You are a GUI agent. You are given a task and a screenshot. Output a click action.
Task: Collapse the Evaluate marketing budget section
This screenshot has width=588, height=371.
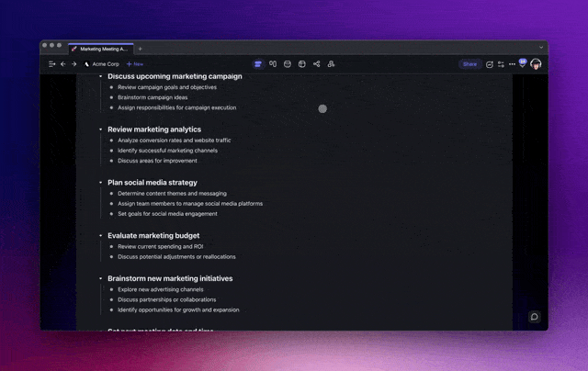[101, 236]
